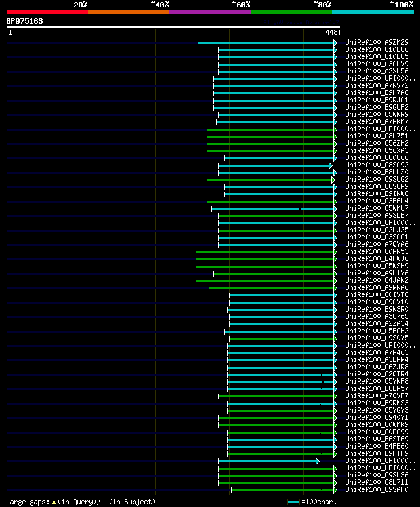Viewport: 420px width, 507px height.
Task: Open hit UniRef100_A3ALV9
Action: pos(377,64)
